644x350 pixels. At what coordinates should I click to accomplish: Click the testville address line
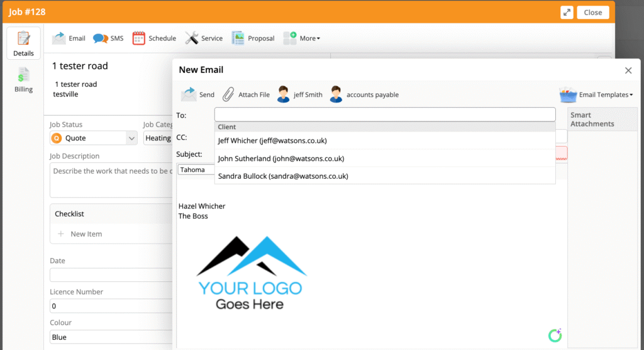click(65, 94)
